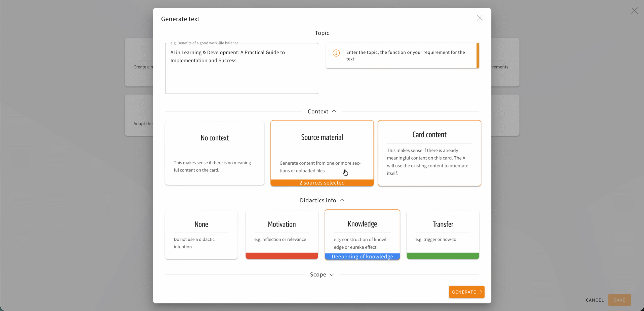Choose the Motivation didactics card
644x311 pixels.
[x=282, y=232]
